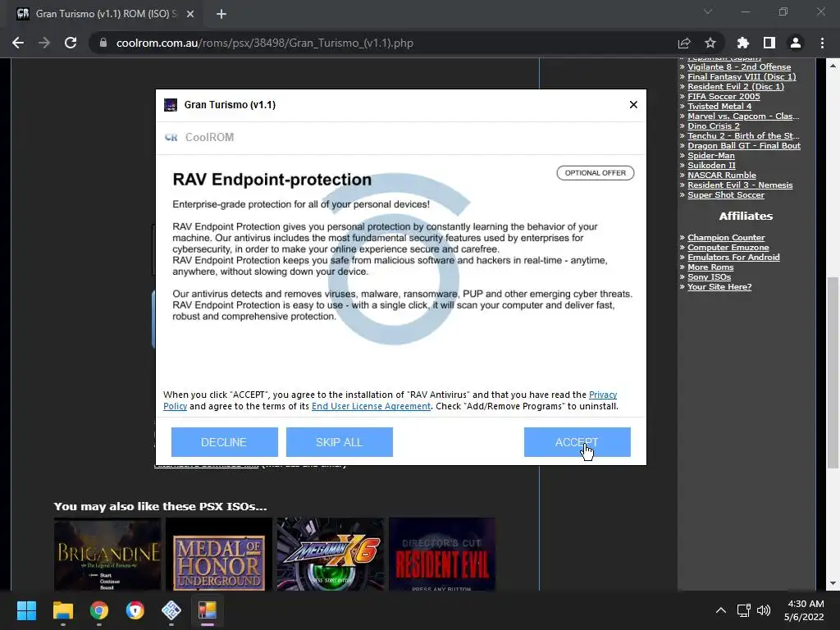Viewport: 840px width, 630px height.
Task: Click the browser forward arrow
Action: [44, 43]
